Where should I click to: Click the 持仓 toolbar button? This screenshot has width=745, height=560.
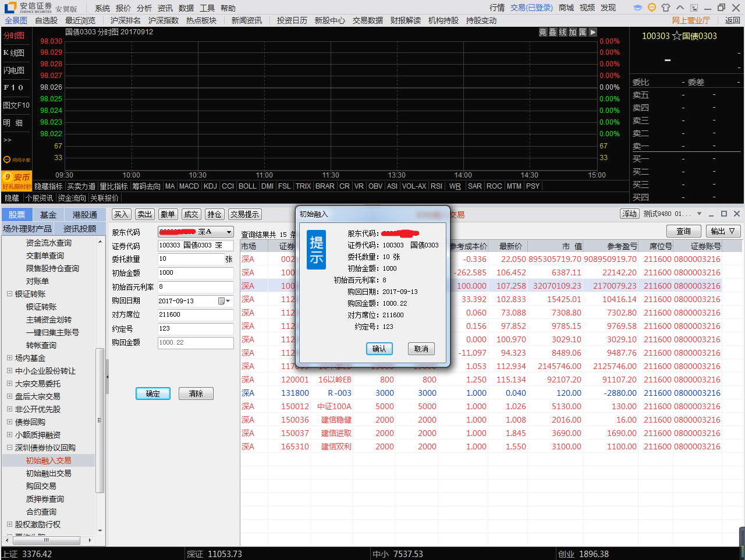[x=214, y=214]
